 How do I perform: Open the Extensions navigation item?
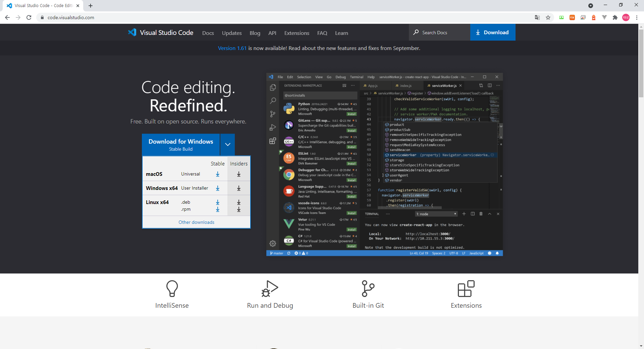297,33
